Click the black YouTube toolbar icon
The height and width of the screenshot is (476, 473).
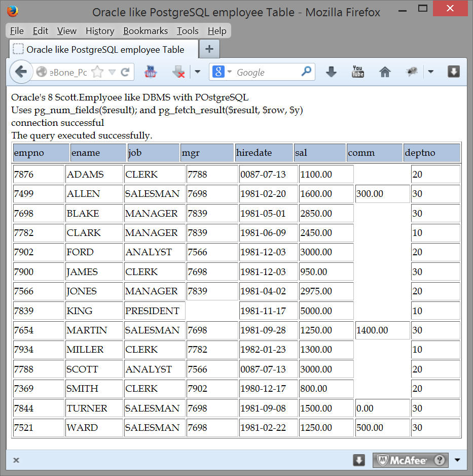pyautogui.click(x=358, y=72)
